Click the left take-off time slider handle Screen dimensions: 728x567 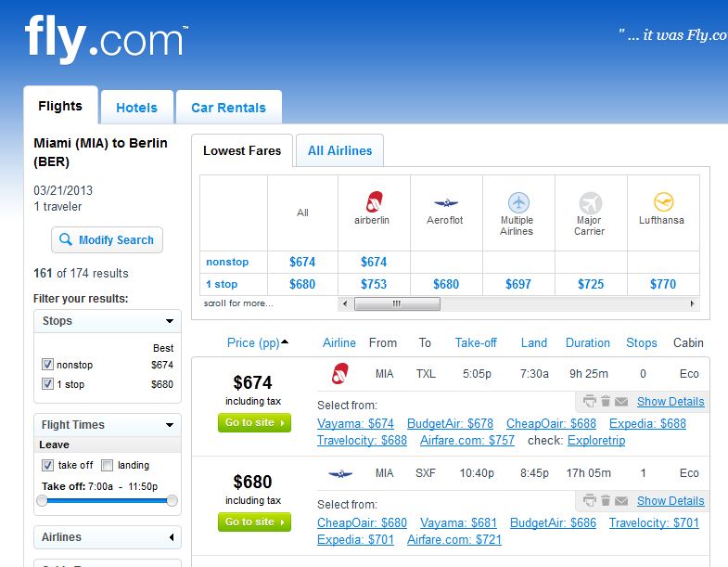pyautogui.click(x=42, y=500)
